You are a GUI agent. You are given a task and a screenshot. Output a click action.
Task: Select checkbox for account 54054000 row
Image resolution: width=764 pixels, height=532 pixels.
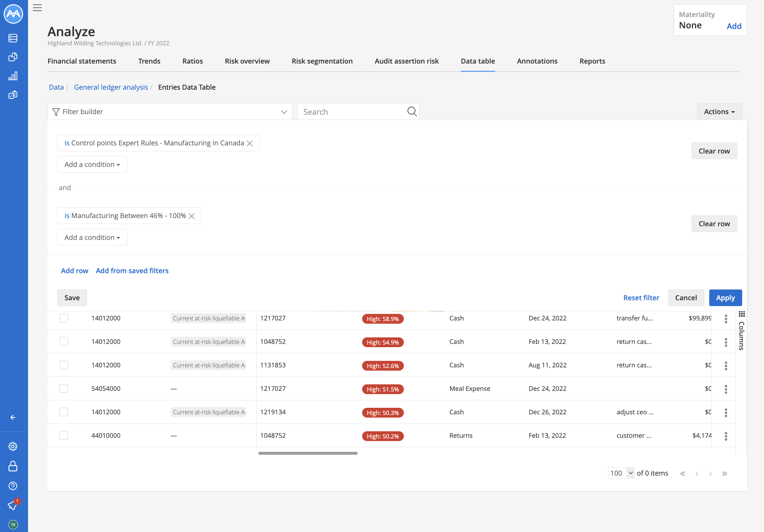[x=64, y=389]
